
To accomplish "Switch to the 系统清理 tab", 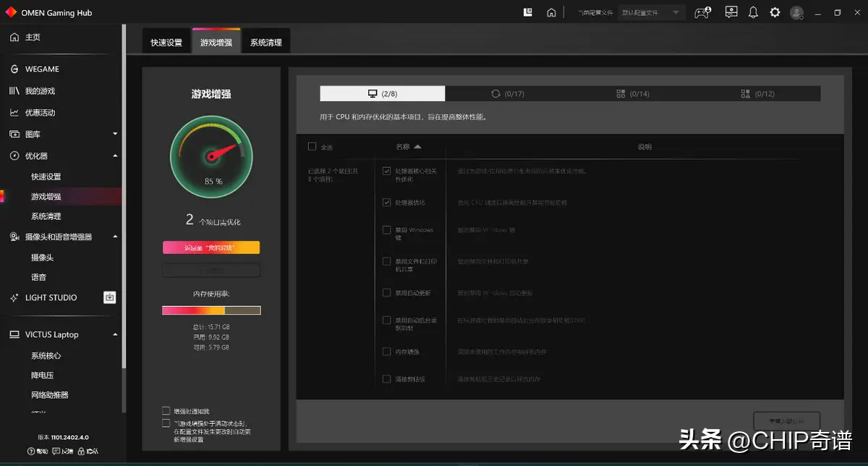I will pyautogui.click(x=265, y=43).
